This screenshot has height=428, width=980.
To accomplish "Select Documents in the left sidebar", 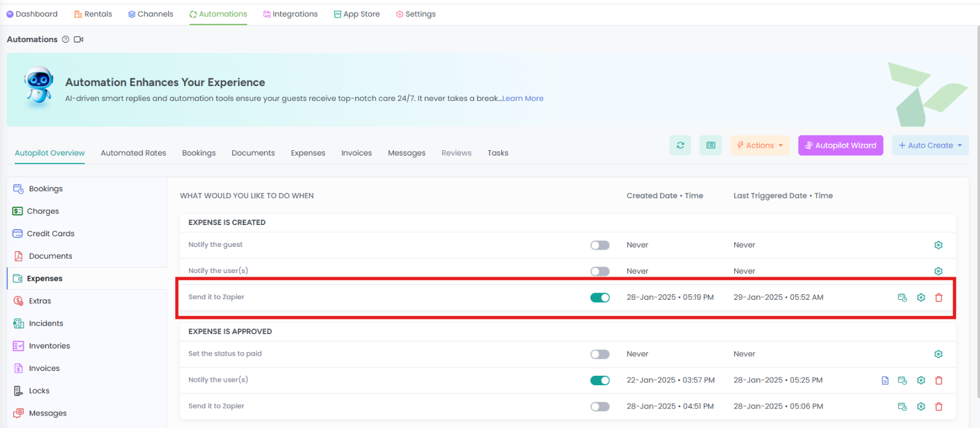I will [x=87, y=256].
